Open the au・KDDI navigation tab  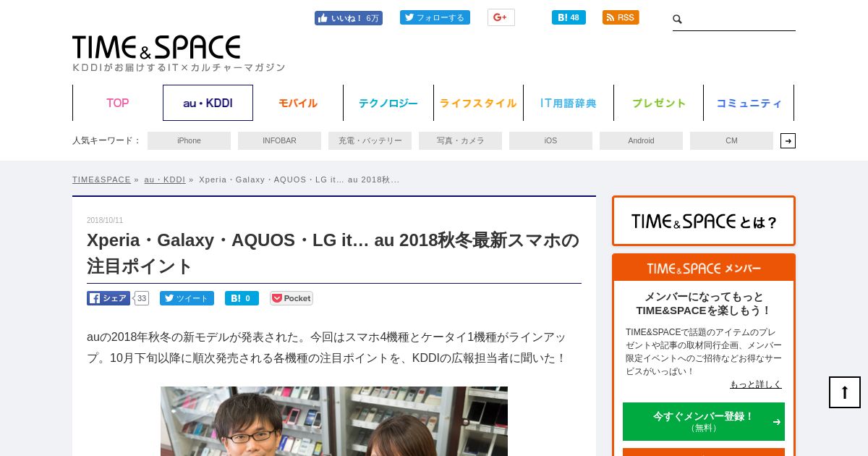pos(208,103)
